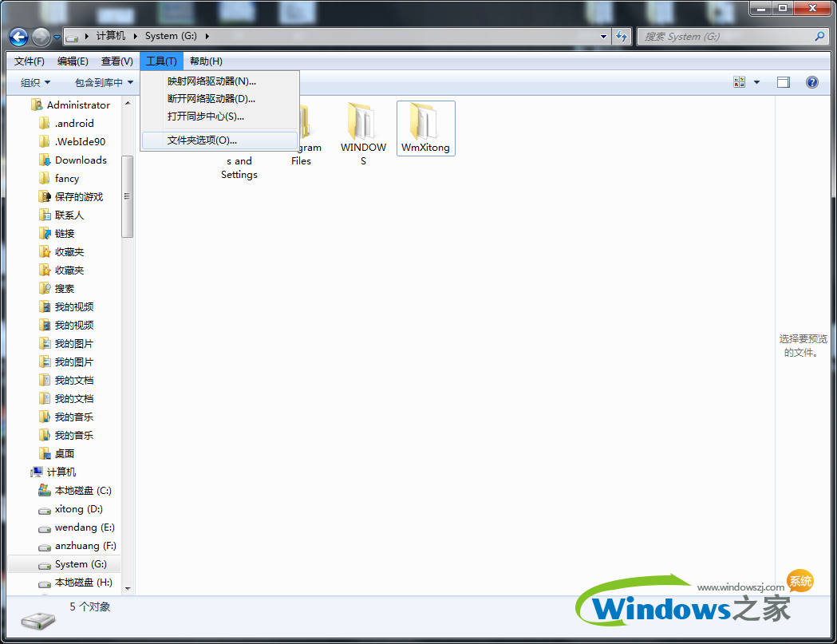Click the change view icon
Screen dimensions: 837x644
pyautogui.click(x=739, y=82)
